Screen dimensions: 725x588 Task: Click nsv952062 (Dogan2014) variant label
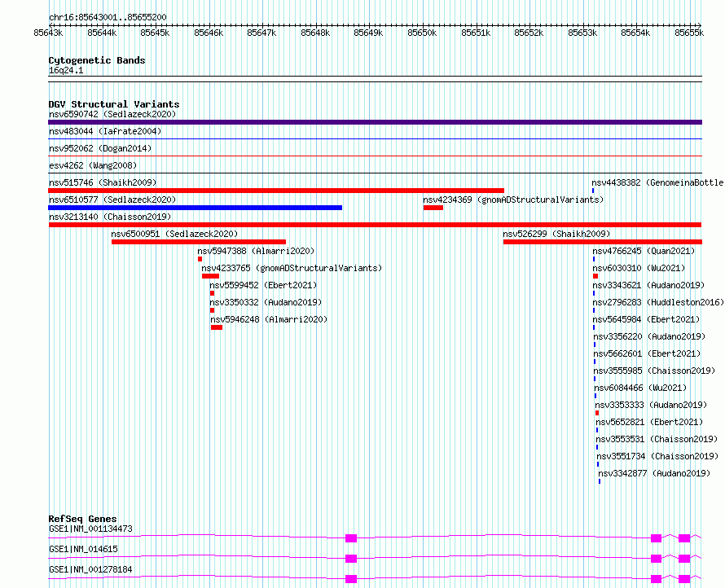click(100, 148)
